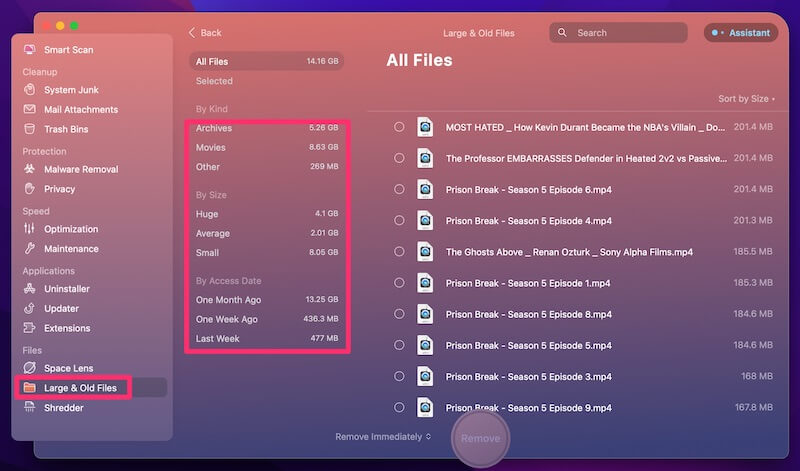Click the Optimization sliders icon
800x471 pixels.
pos(30,229)
